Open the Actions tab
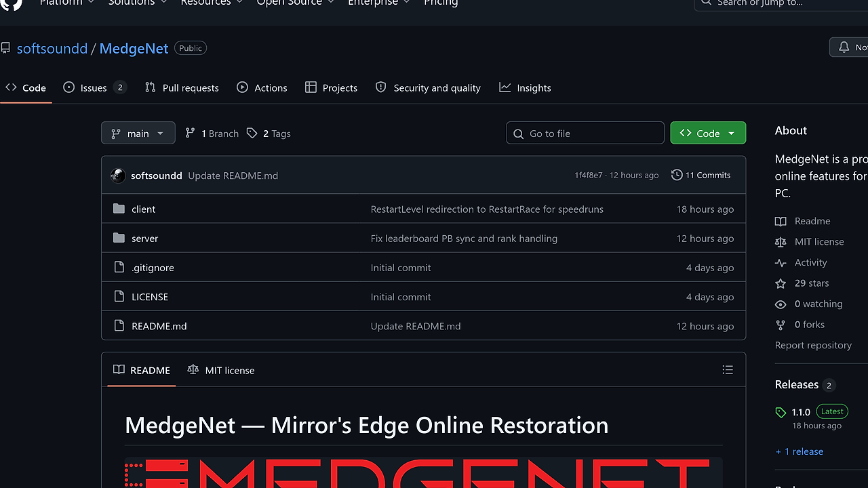Viewport: 868px width, 488px height. pos(262,87)
